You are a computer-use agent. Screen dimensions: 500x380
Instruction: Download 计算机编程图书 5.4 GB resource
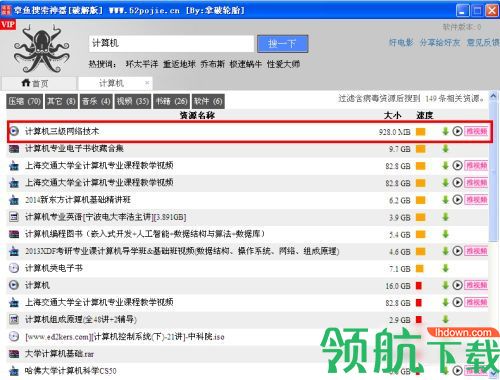445,234
